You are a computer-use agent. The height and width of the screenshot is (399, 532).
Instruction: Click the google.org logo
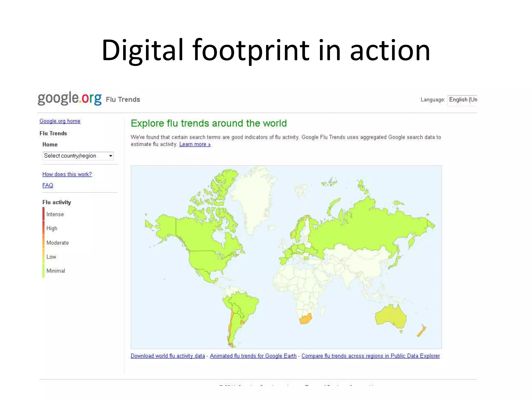click(x=70, y=98)
